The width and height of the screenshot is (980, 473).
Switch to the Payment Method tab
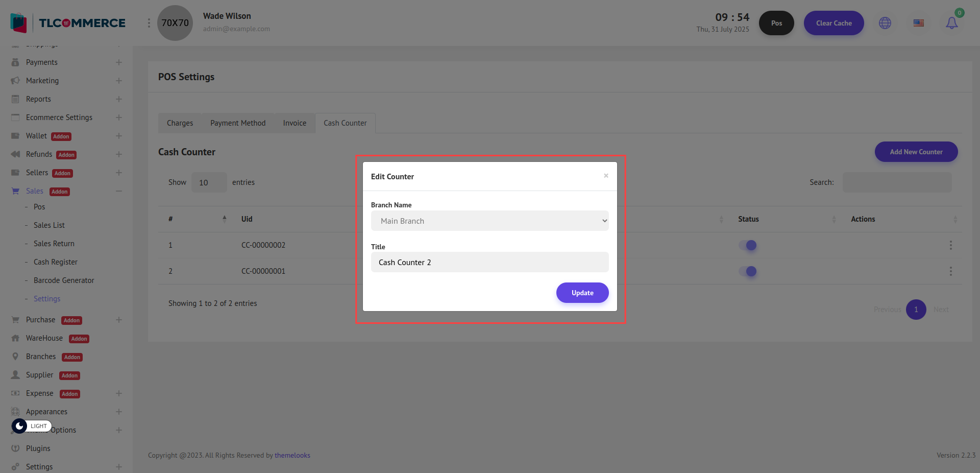(238, 123)
